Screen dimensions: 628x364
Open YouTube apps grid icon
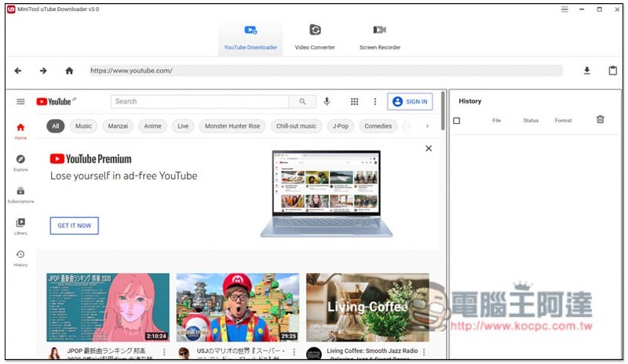pos(355,102)
